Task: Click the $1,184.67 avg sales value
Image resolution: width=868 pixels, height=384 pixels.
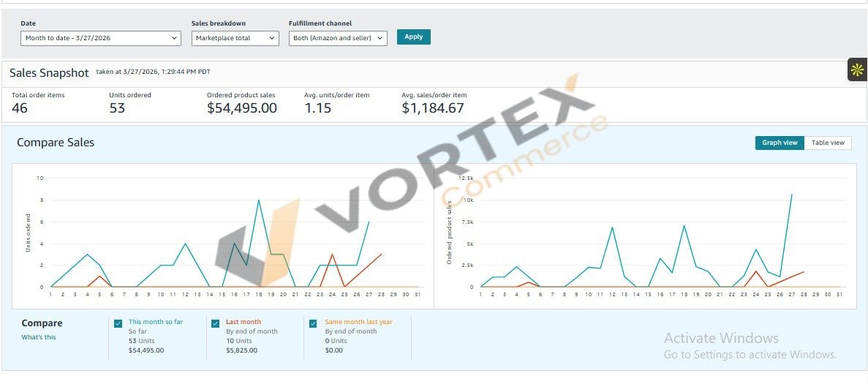Action: [433, 108]
